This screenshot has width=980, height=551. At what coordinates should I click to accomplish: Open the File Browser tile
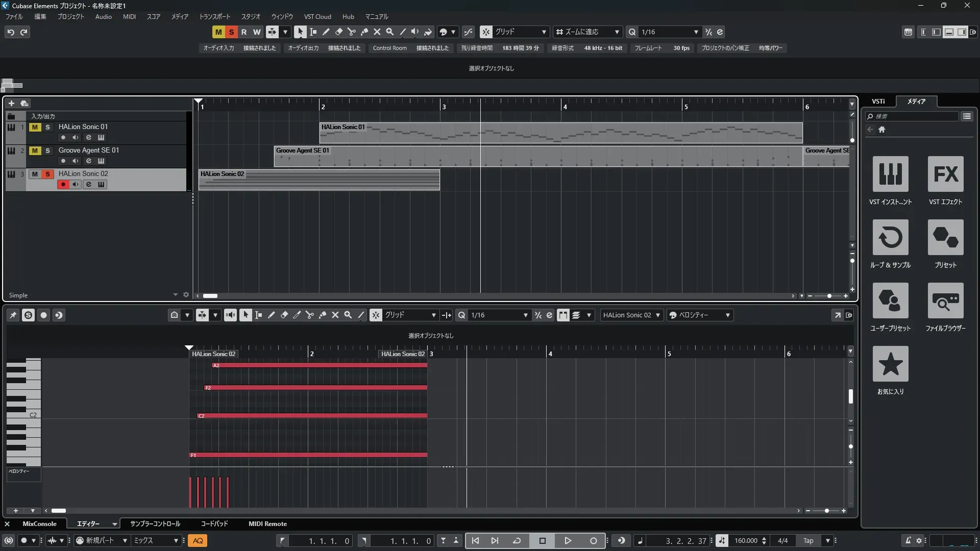tap(945, 300)
